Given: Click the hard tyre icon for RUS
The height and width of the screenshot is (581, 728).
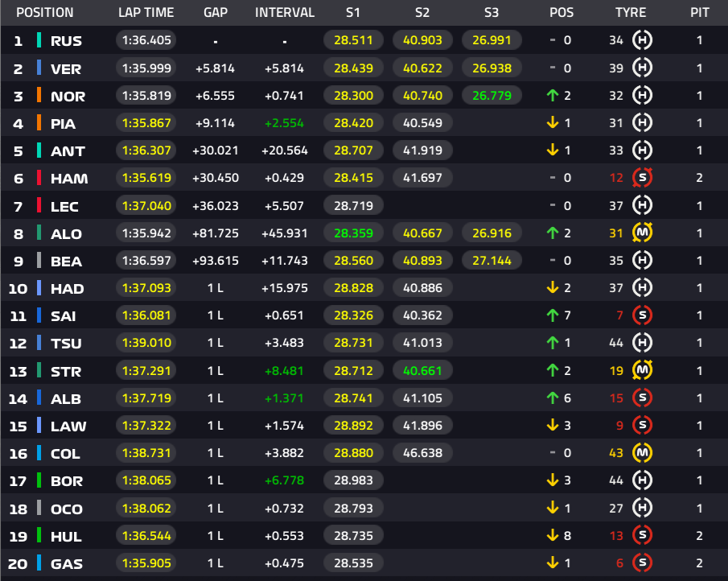Looking at the screenshot, I should 642,40.
